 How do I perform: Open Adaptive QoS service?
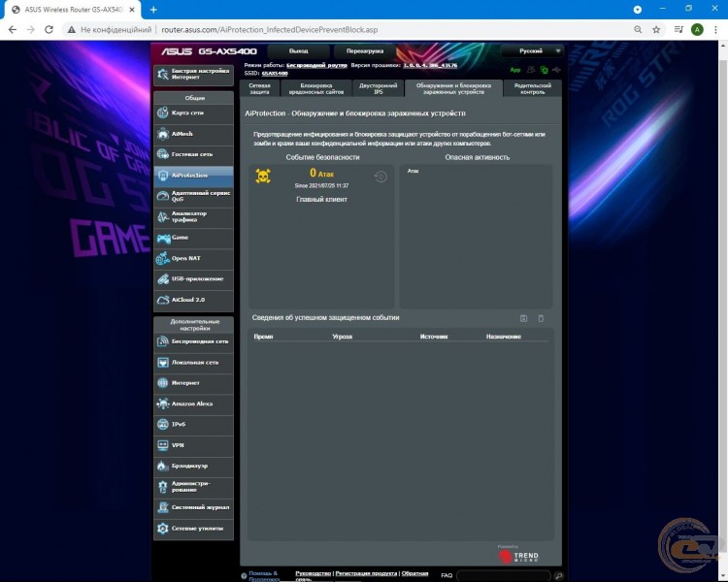pyautogui.click(x=193, y=196)
